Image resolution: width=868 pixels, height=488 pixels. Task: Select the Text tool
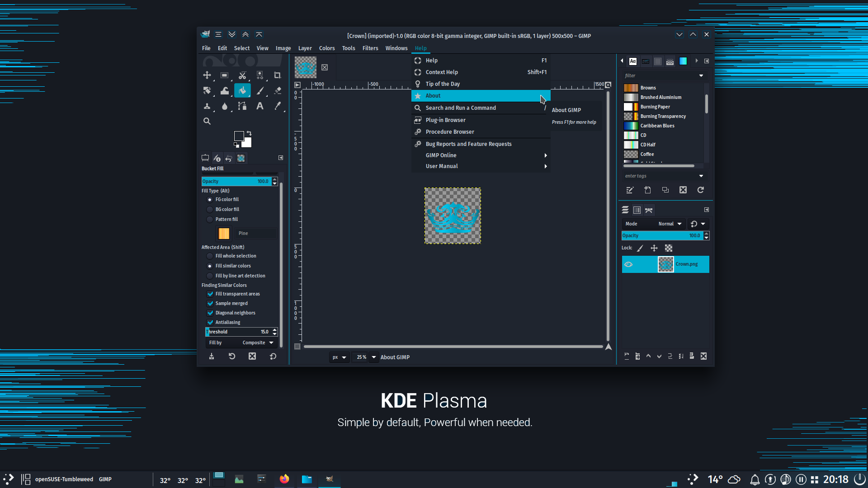[x=260, y=106]
